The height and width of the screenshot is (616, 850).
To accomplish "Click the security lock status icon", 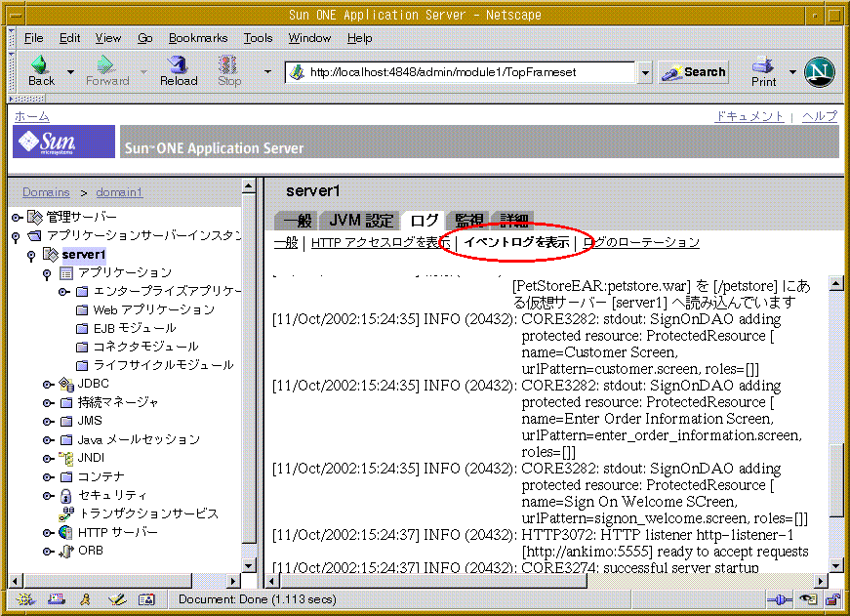I will (x=832, y=599).
